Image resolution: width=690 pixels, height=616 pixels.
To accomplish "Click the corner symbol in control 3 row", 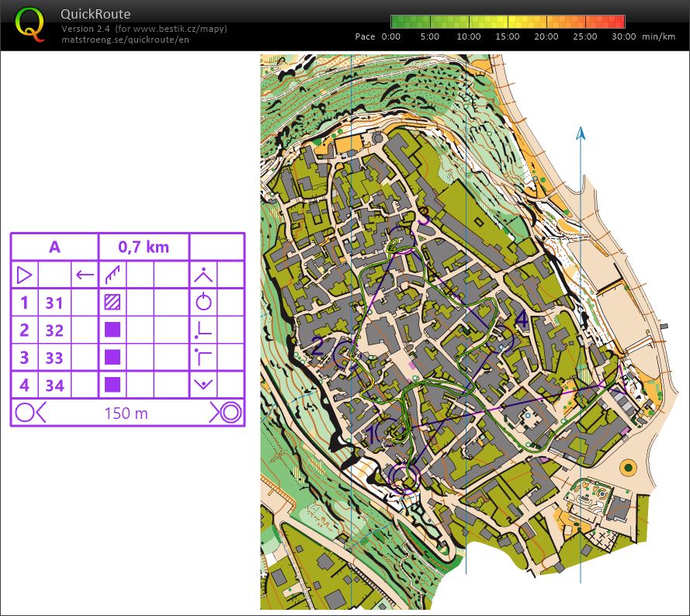I will (x=203, y=357).
